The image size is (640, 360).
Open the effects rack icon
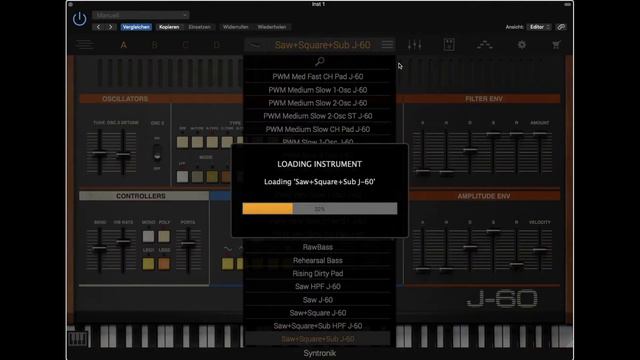(x=449, y=45)
